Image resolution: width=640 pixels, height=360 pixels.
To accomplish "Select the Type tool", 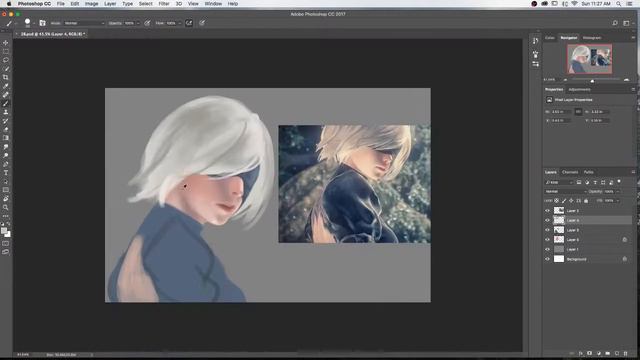I will (x=6, y=173).
